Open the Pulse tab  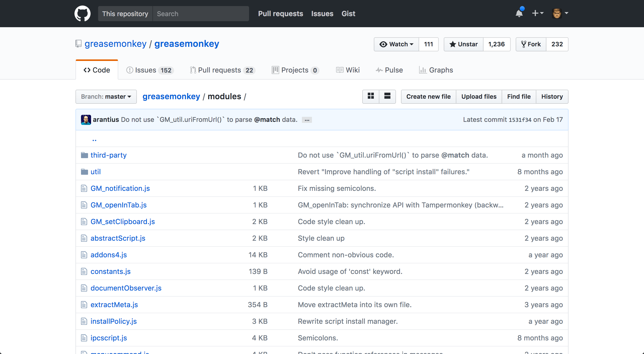[389, 70]
